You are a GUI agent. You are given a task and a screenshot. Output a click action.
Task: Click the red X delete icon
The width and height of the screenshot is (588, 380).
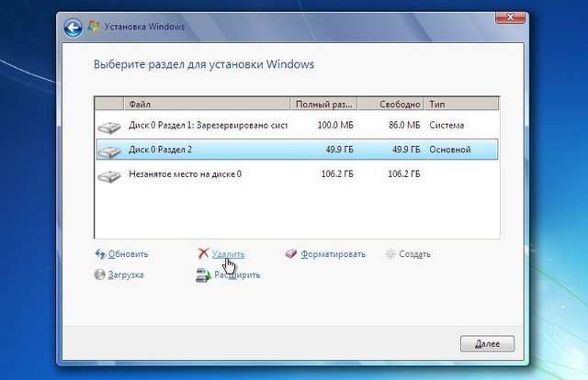203,253
